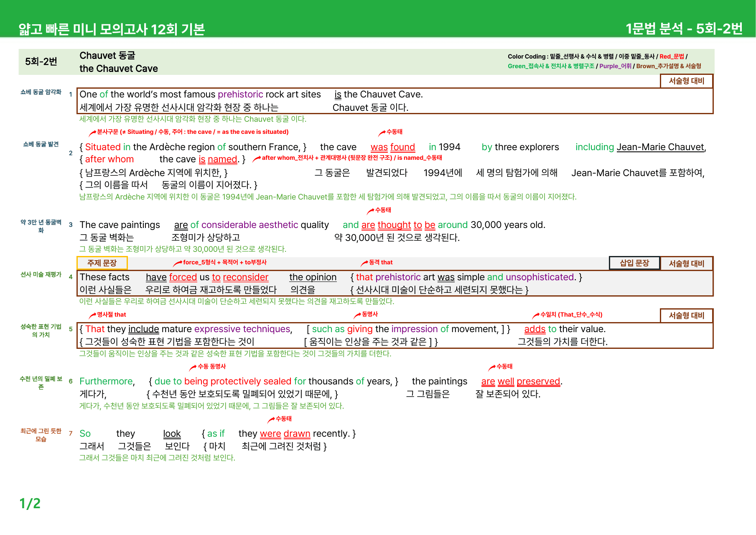
Task: Click the underlined verb 'include' in sentence 5
Action: (x=144, y=329)
